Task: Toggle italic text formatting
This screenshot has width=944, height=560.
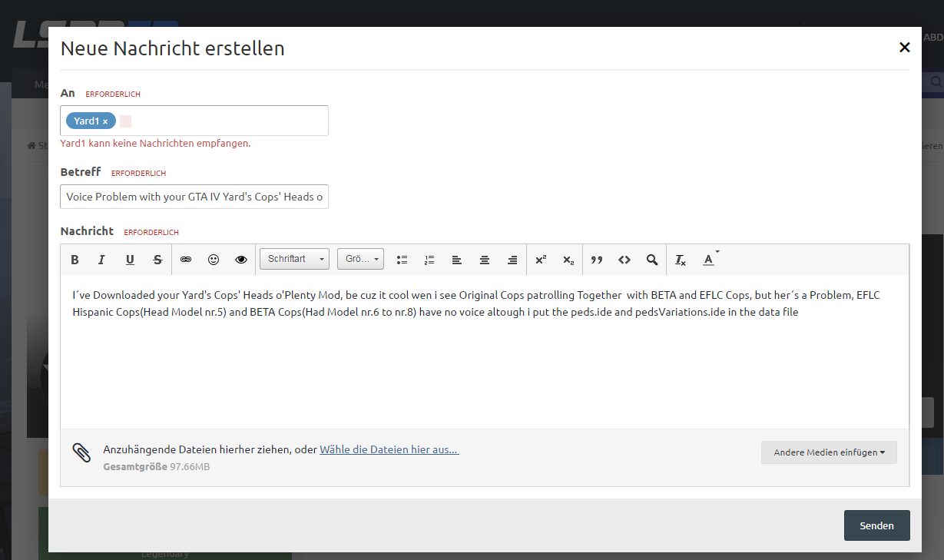Action: coord(101,260)
